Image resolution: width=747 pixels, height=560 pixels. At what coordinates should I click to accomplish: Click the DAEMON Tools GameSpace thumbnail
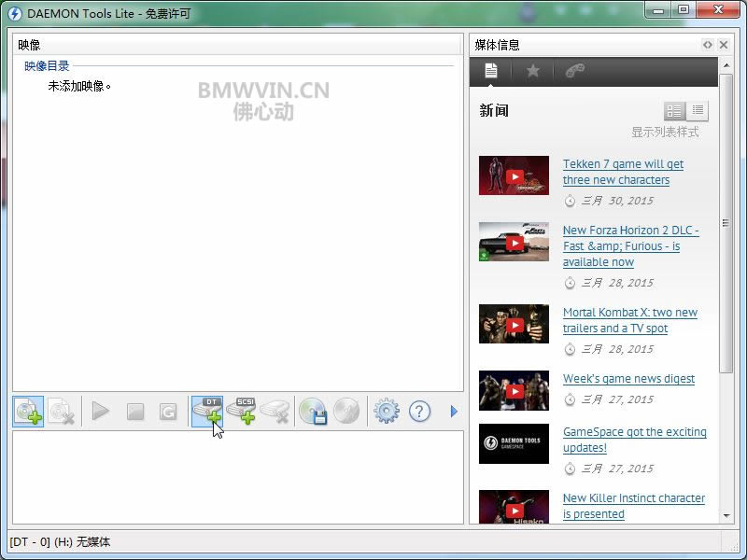[x=514, y=444]
